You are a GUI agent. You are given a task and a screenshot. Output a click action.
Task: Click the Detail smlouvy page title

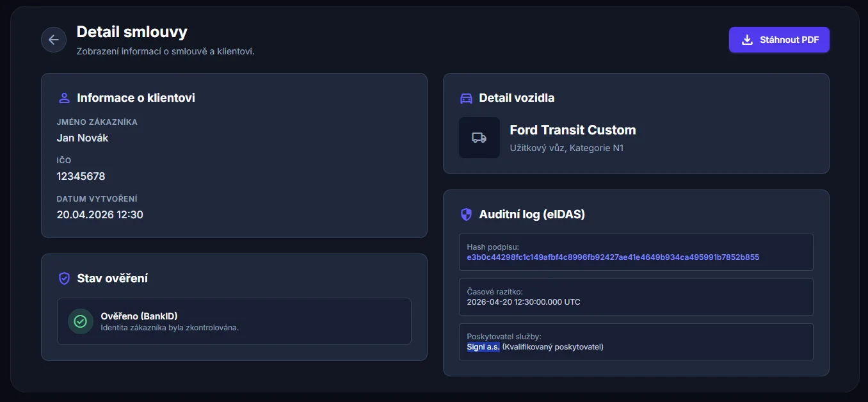tap(132, 32)
